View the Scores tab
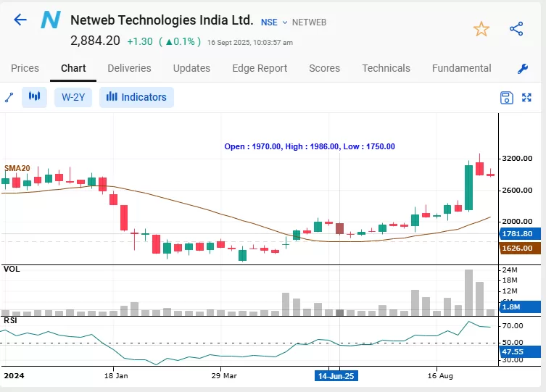 [324, 68]
